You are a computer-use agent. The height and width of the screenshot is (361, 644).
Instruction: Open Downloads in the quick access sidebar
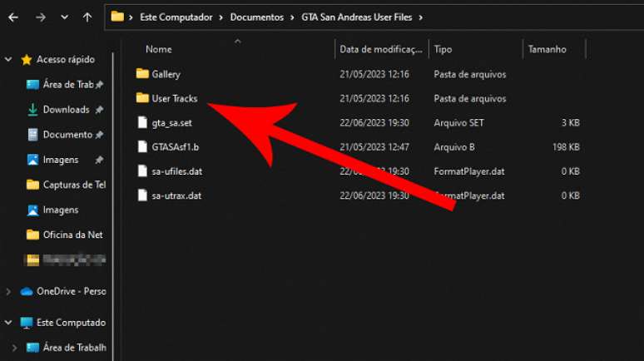click(x=66, y=110)
